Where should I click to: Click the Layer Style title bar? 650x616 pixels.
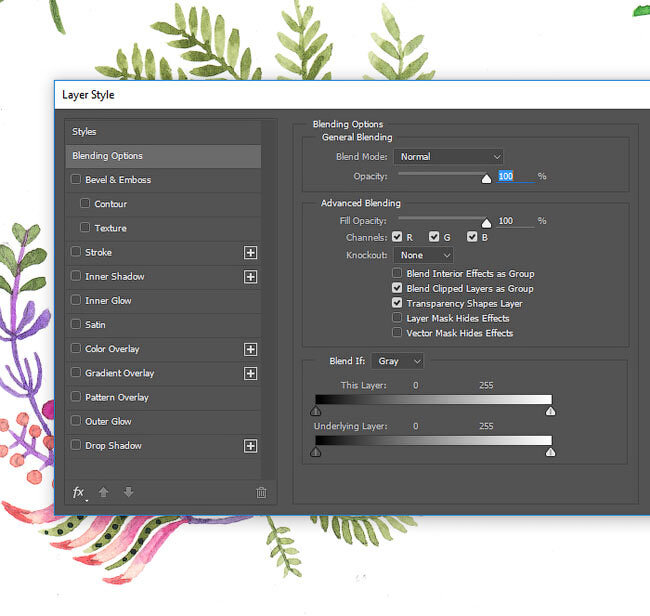(x=352, y=95)
